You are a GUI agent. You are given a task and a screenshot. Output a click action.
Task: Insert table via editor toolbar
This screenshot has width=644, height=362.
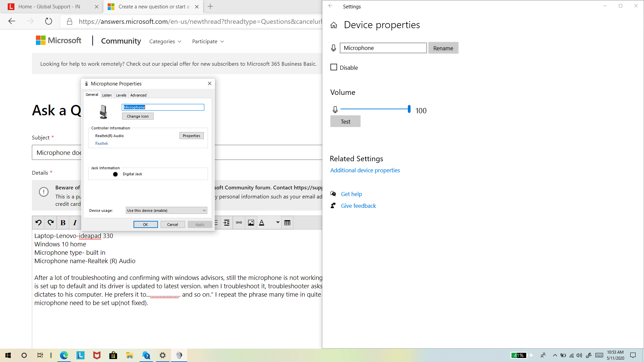[x=287, y=223]
